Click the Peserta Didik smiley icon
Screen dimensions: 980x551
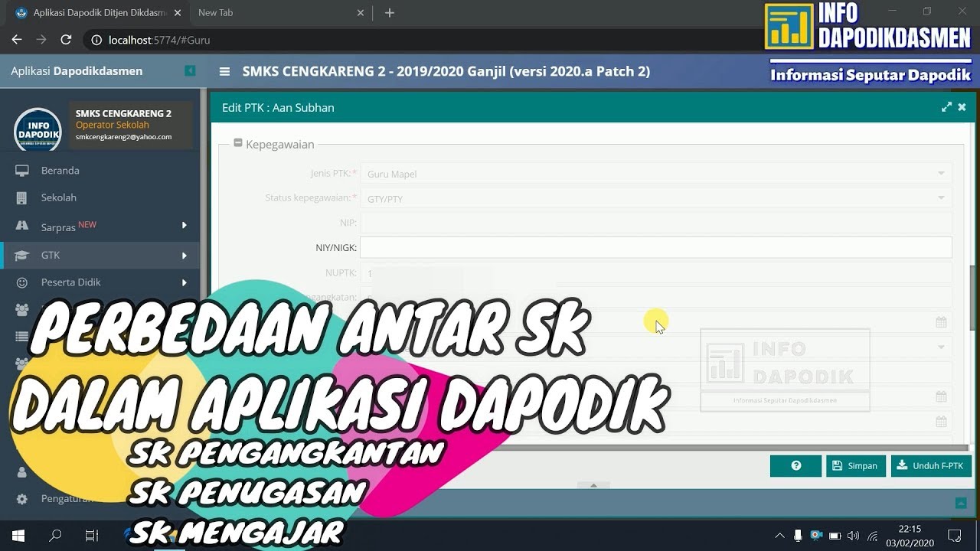point(22,282)
